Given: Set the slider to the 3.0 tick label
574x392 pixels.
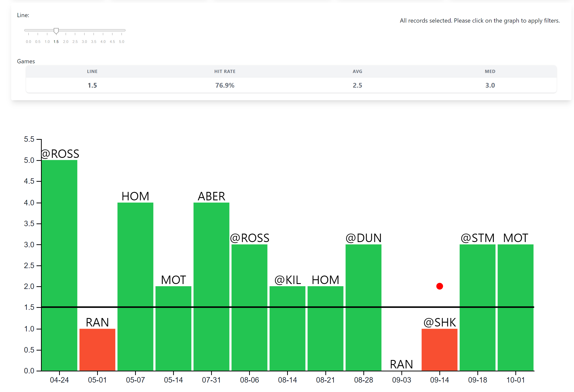Looking at the screenshot, I should (84, 42).
